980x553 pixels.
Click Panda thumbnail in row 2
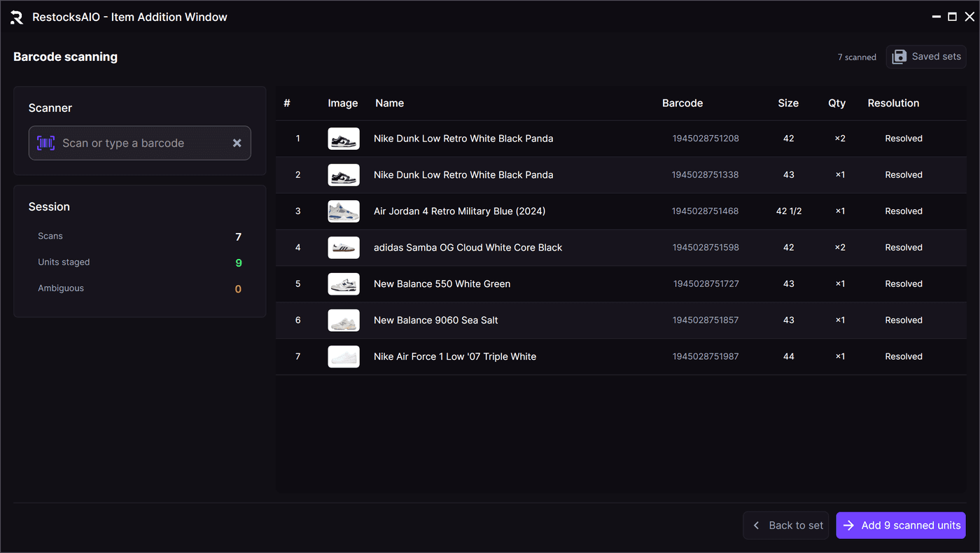pos(344,175)
